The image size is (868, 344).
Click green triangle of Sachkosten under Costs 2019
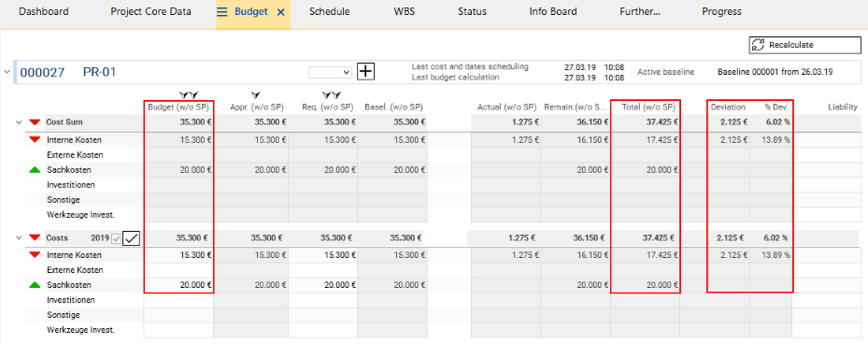(35, 285)
